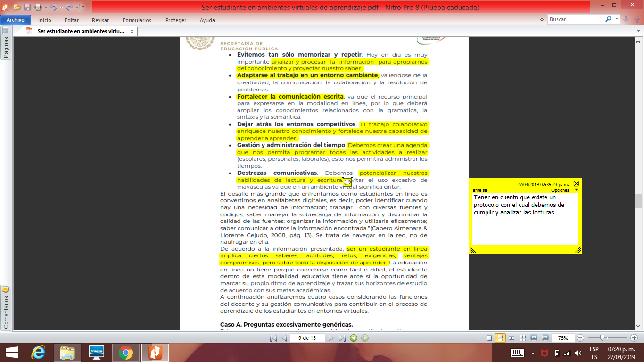Click the green previous view arrow
The height and width of the screenshot is (362, 644).
[x=354, y=338]
